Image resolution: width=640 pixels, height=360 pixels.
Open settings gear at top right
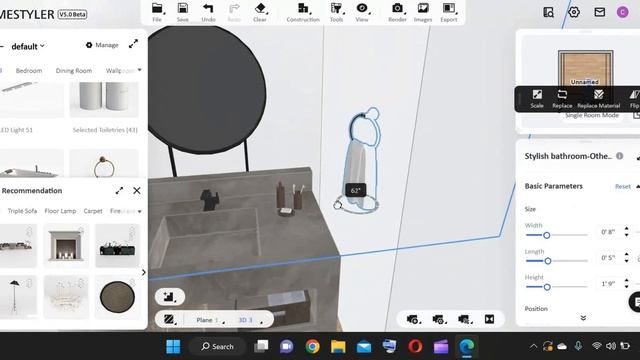pyautogui.click(x=574, y=12)
